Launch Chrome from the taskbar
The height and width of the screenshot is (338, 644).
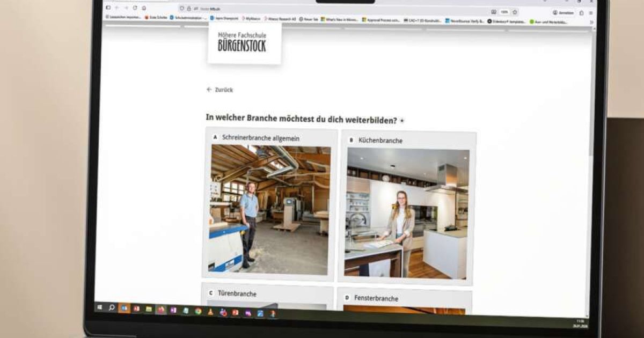197,311
